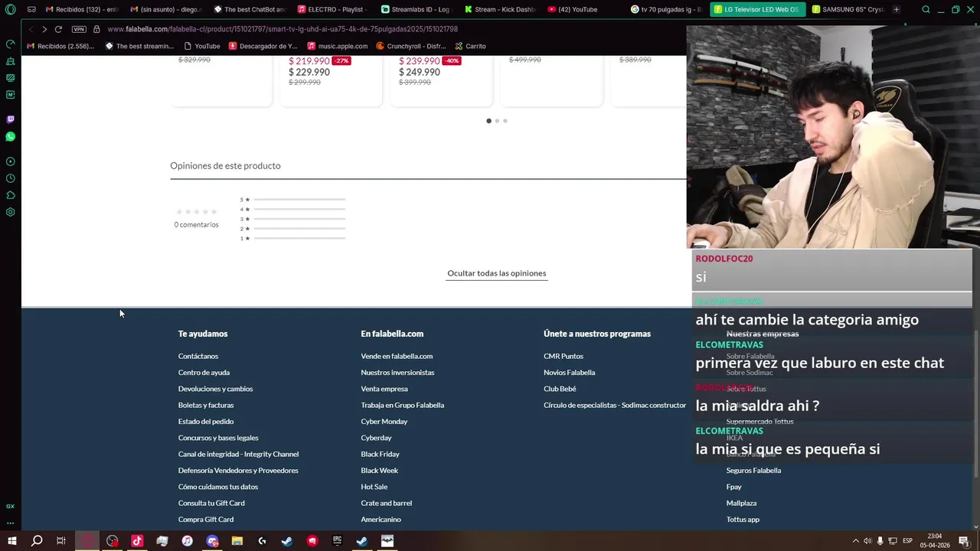
Task: Click the $ 249.990 product price
Action: point(420,72)
